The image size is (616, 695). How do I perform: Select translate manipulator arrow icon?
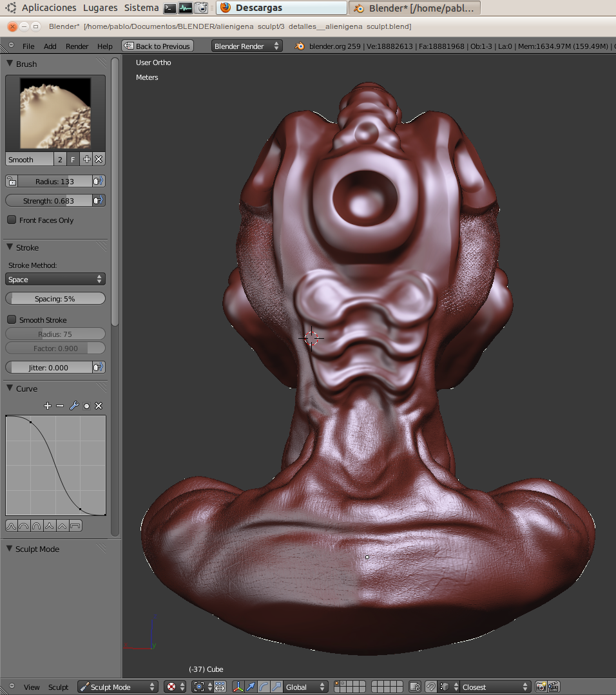pos(251,687)
